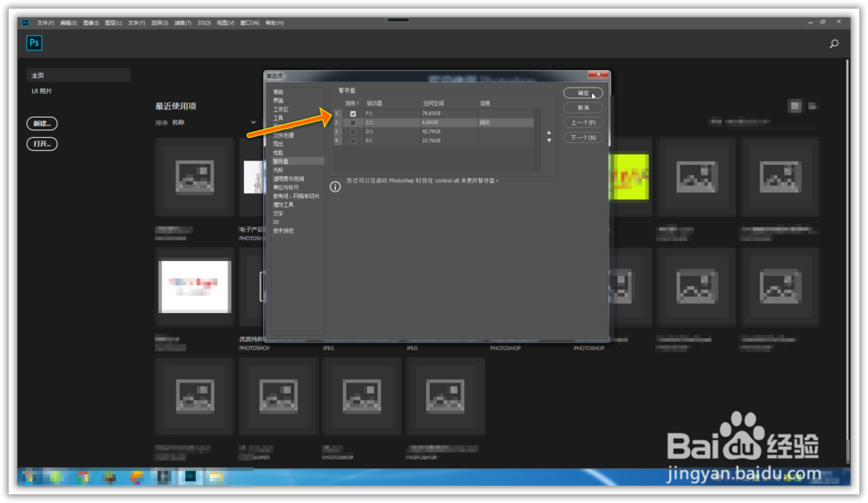Enable the D:\ scratch disk checkbox
The image size is (868, 503).
pos(352,132)
